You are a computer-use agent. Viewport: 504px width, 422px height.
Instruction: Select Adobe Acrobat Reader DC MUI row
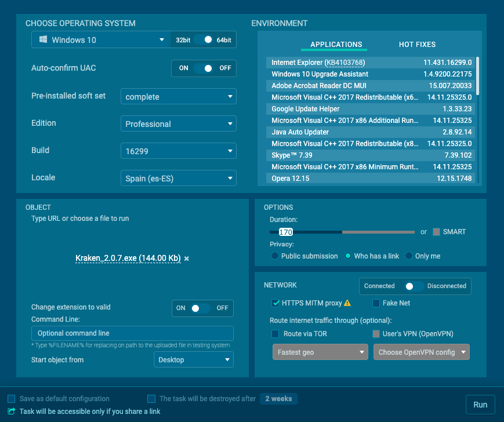[370, 86]
